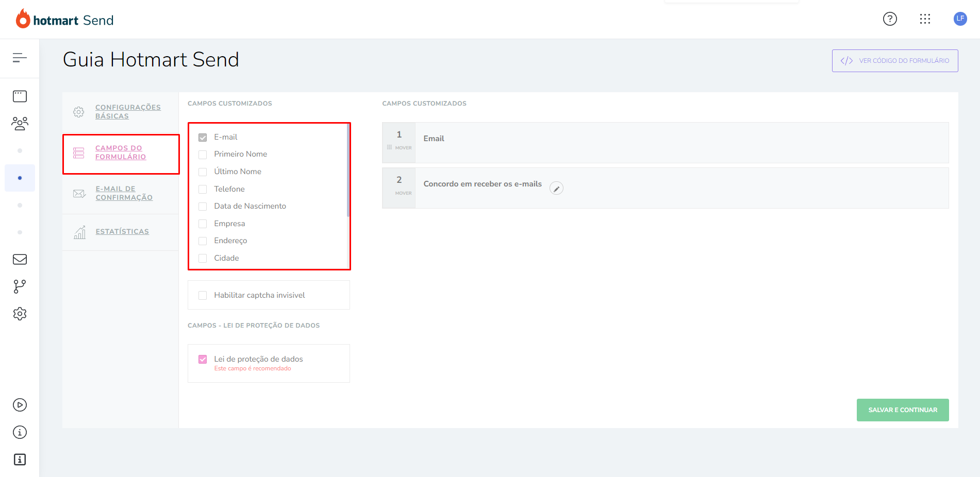Open the browser window icon in sidebar

click(20, 96)
